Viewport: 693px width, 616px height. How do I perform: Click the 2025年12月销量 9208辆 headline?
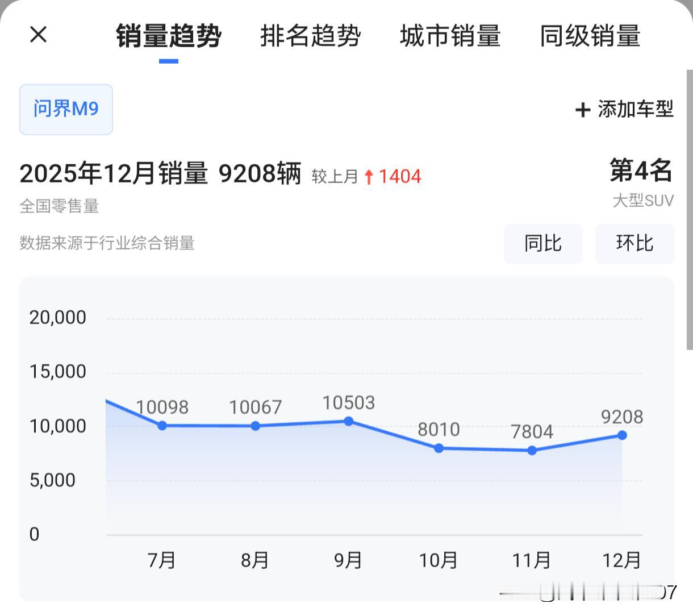tap(160, 173)
